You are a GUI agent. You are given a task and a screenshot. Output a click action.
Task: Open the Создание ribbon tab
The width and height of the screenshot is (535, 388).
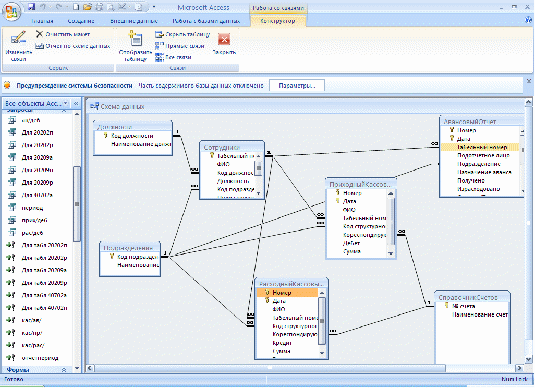point(81,21)
